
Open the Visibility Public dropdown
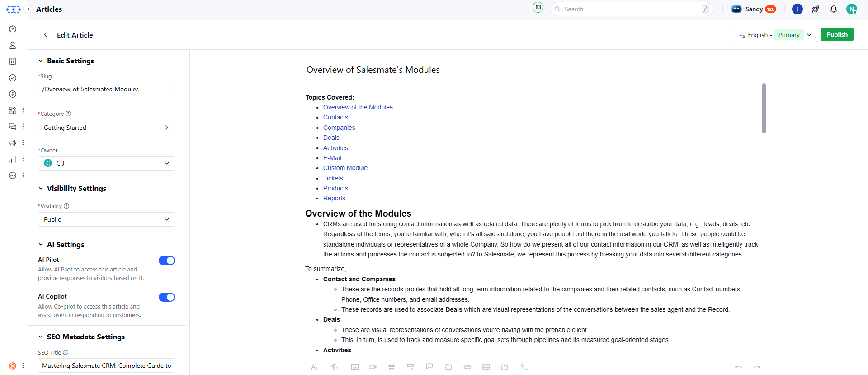click(106, 219)
